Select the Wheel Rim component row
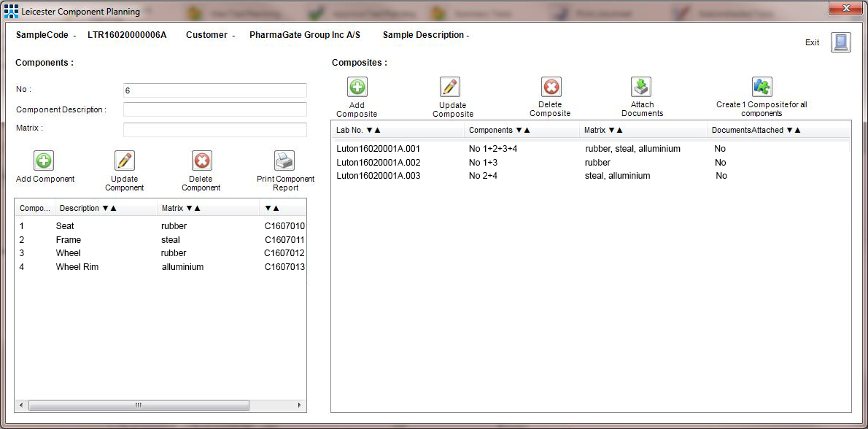The height and width of the screenshot is (429, 868). pos(77,267)
